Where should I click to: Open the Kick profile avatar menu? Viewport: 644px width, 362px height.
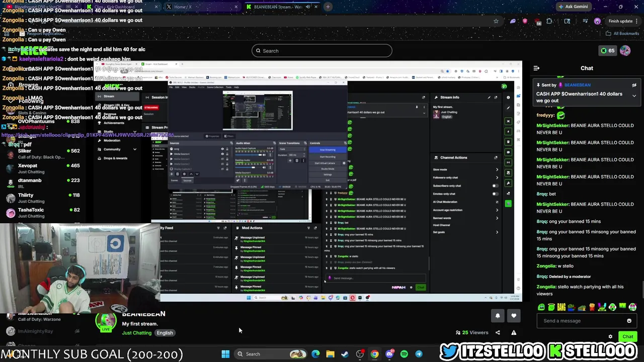625,51
